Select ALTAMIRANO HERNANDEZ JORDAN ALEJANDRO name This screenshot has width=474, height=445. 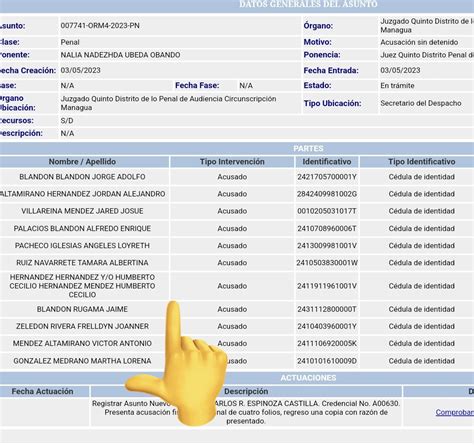click(x=82, y=194)
